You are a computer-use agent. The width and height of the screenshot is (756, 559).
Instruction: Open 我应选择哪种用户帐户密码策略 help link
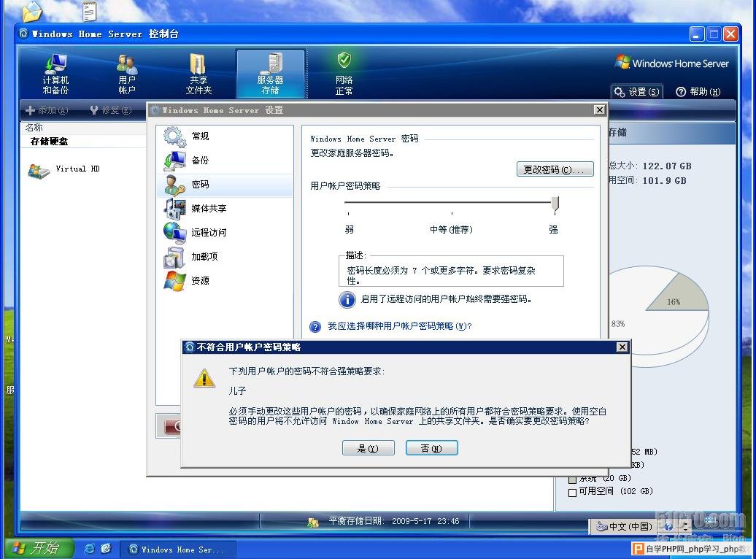click(x=400, y=326)
